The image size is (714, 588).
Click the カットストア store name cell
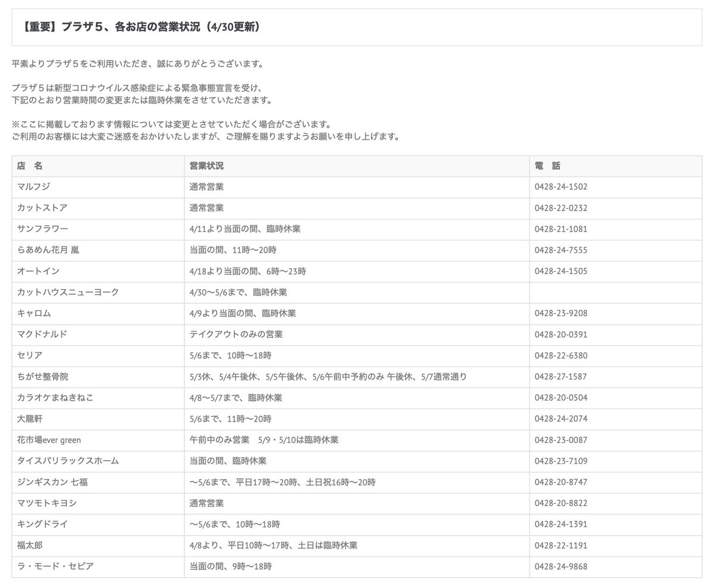click(x=42, y=208)
